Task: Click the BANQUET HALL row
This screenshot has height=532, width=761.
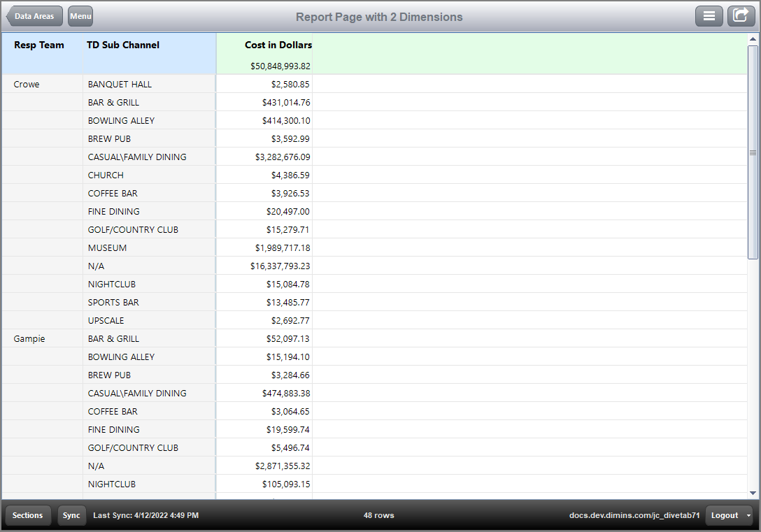Action: point(374,84)
